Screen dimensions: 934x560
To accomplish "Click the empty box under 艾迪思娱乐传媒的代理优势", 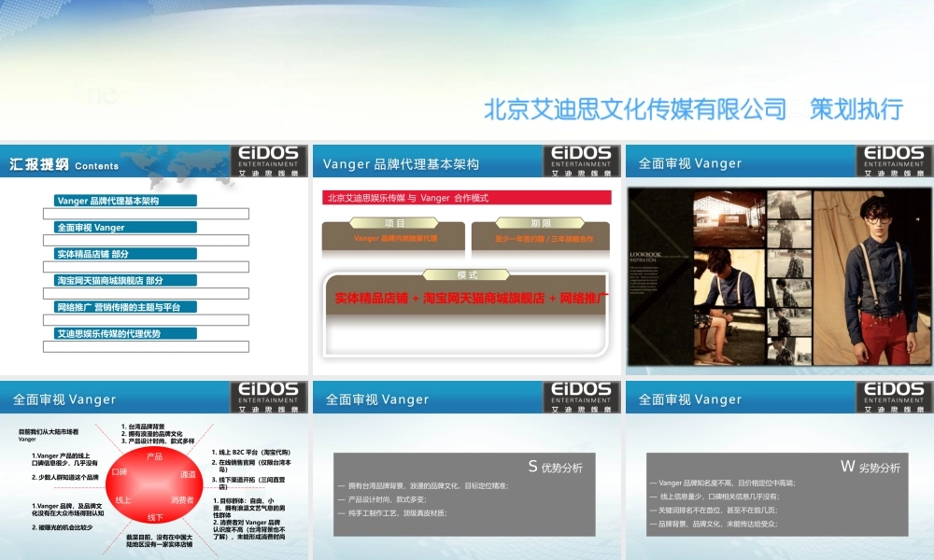I will coord(146,346).
